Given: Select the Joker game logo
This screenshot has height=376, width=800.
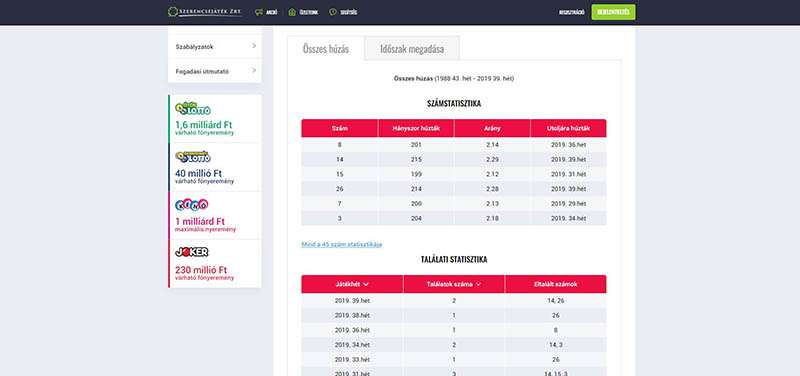Looking at the screenshot, I should pos(191,252).
